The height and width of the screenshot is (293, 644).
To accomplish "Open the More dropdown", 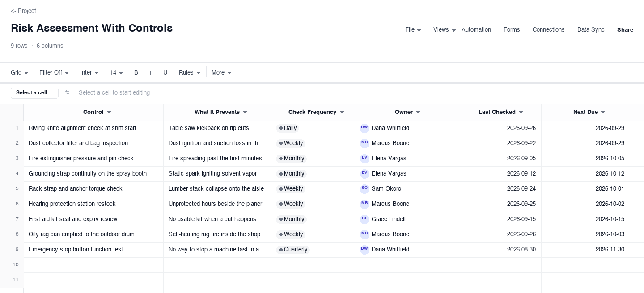I will coord(221,72).
